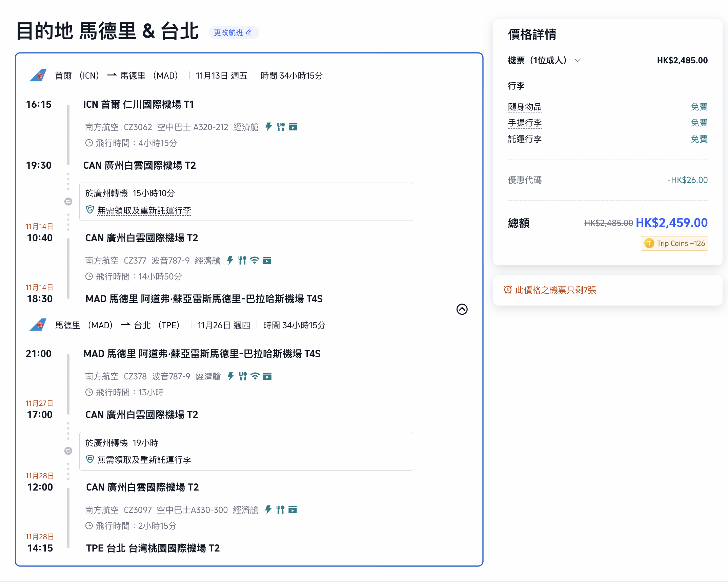
Task: Click entertainment icon on CZ3097 row
Action: click(292, 510)
